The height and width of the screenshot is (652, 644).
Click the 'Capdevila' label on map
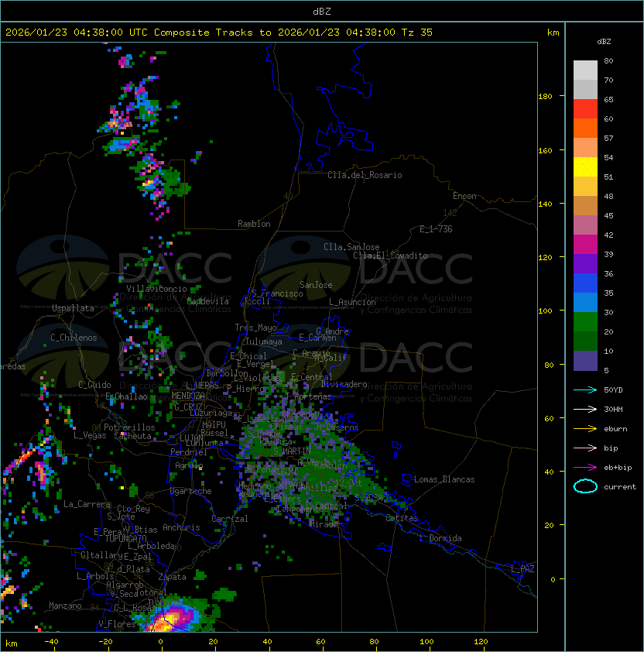[x=208, y=301]
